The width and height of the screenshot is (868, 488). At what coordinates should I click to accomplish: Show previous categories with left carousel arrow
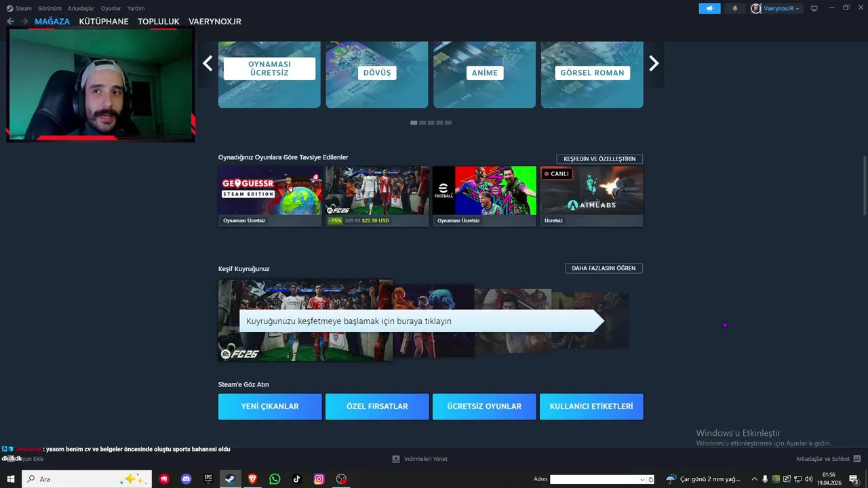coord(208,63)
